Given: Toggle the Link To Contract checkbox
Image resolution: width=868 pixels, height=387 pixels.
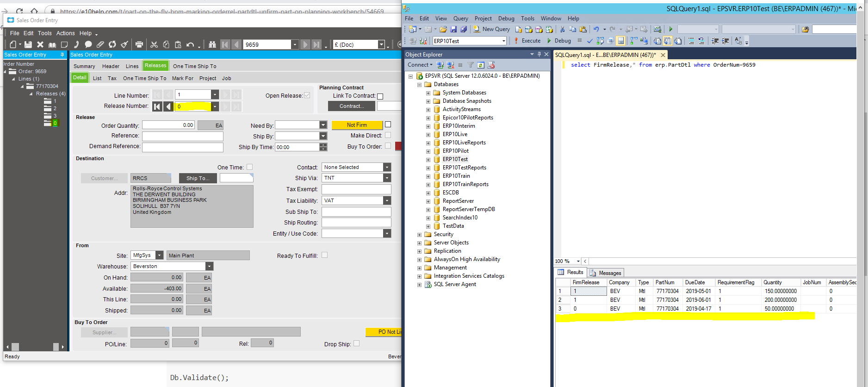Looking at the screenshot, I should (x=380, y=96).
